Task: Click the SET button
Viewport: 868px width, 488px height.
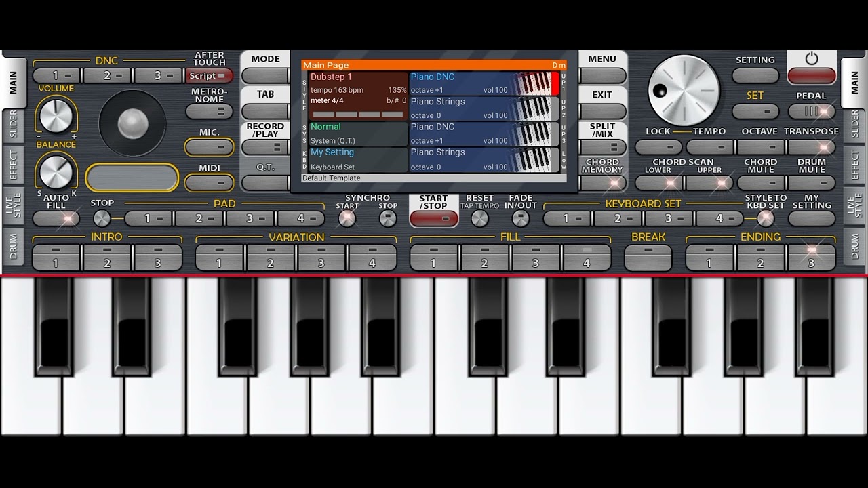Action: pos(755,111)
